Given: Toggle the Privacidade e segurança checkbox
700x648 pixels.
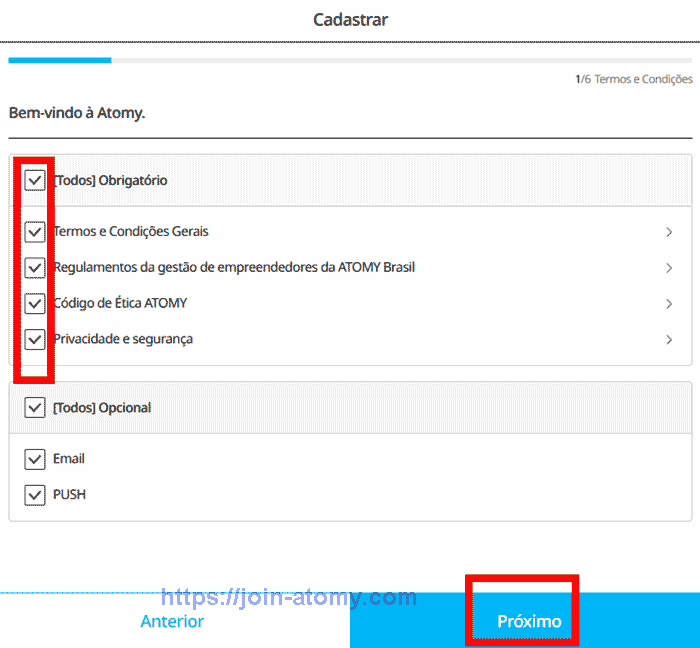Looking at the screenshot, I should pos(35,340).
